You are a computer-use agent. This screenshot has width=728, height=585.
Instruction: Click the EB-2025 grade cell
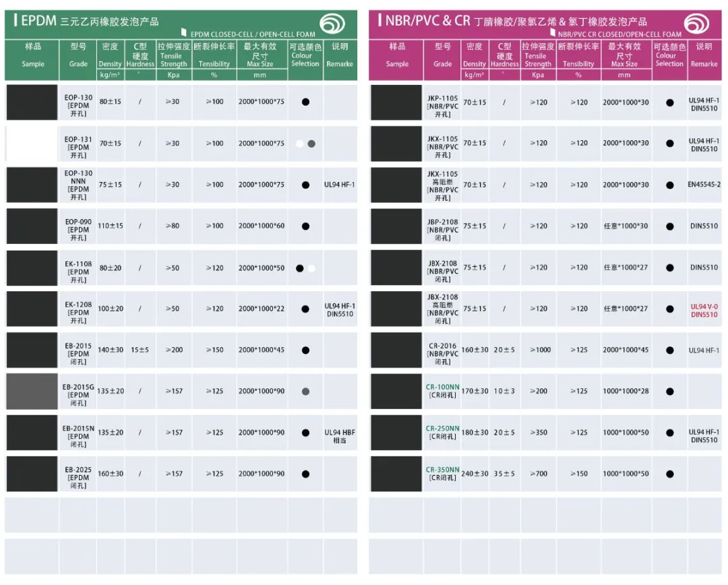(x=78, y=478)
